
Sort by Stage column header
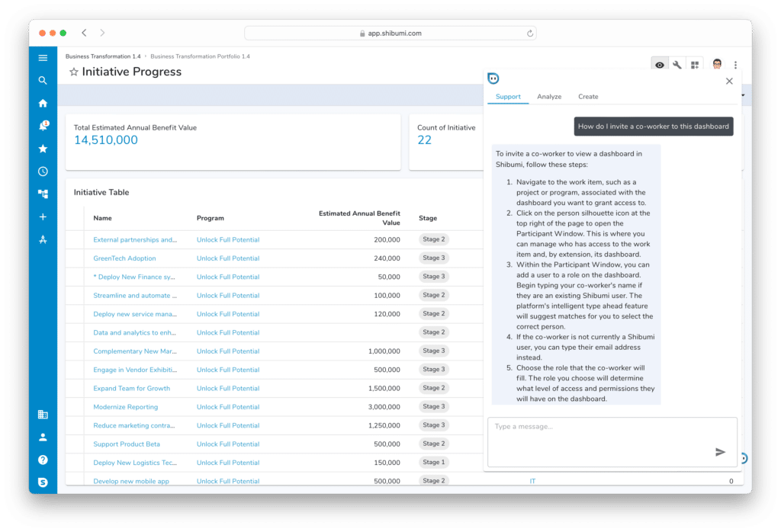(428, 218)
